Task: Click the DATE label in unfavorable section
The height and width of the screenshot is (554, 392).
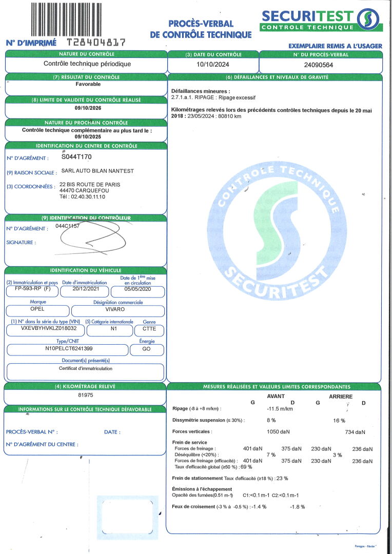Action: [112, 432]
